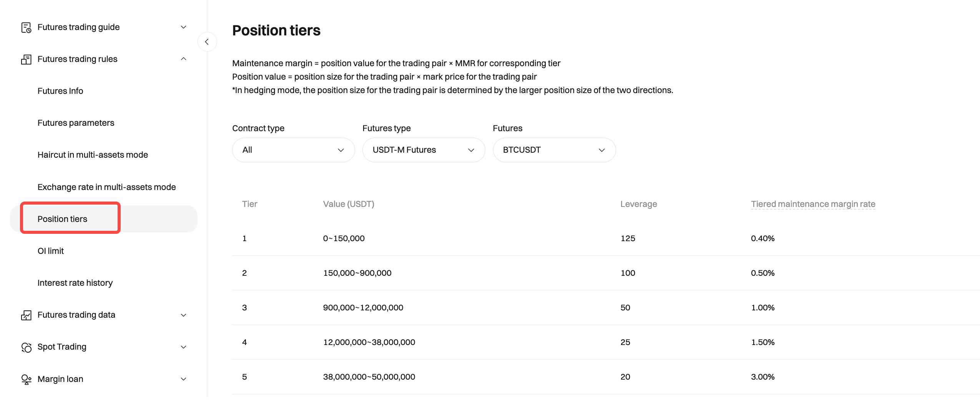
Task: Expand the Futures trading guide section
Action: coord(183,27)
